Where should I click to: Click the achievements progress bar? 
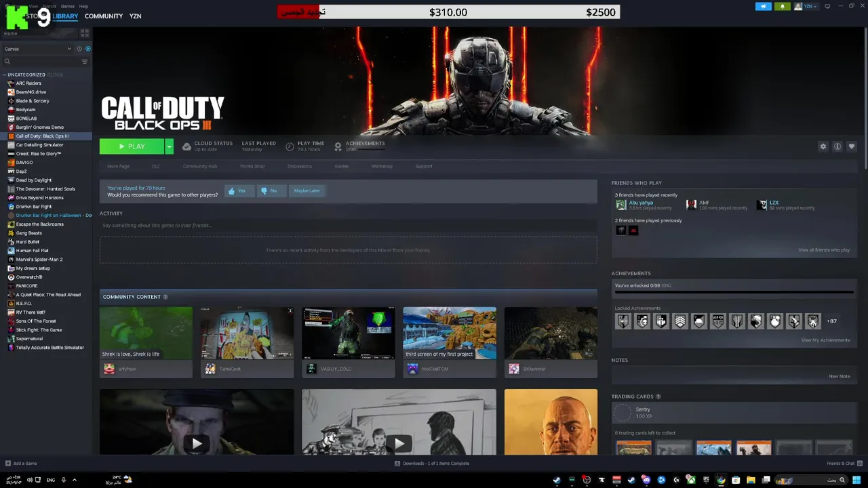pos(734,293)
